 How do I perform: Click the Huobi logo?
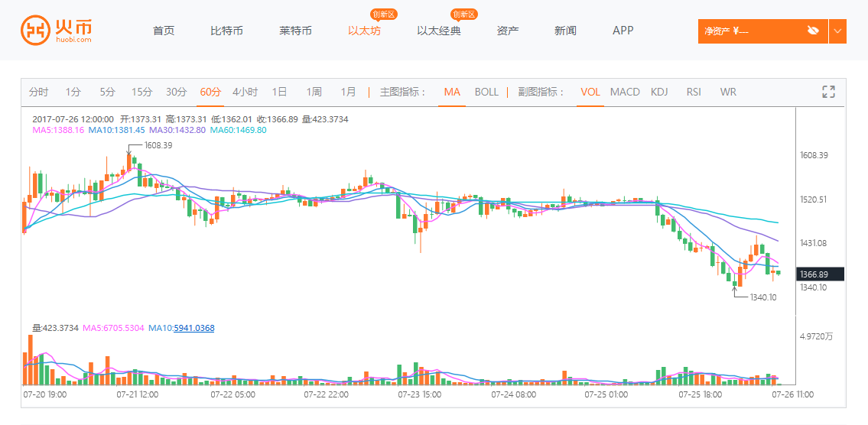[57, 31]
